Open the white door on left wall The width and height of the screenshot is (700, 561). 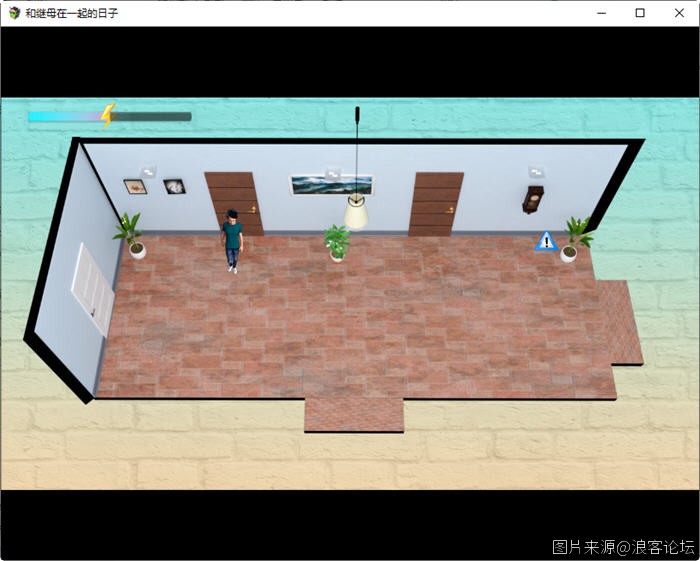(x=91, y=287)
